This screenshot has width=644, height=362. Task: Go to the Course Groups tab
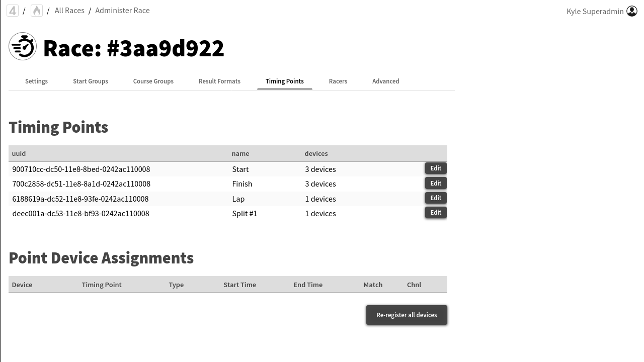[x=153, y=81]
